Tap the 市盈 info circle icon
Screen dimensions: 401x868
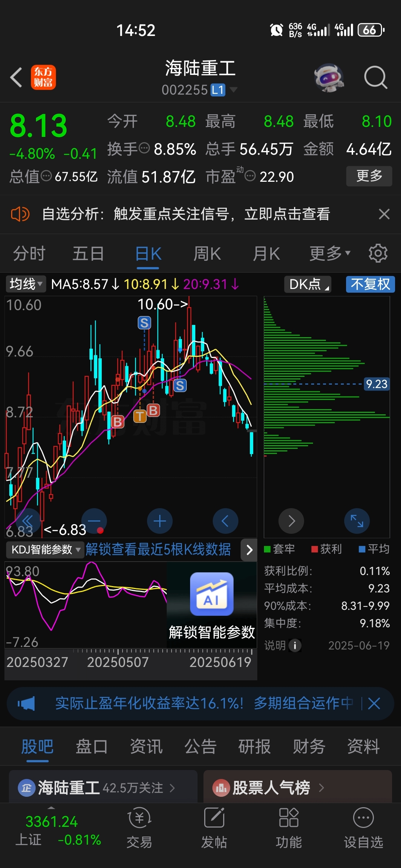(250, 176)
